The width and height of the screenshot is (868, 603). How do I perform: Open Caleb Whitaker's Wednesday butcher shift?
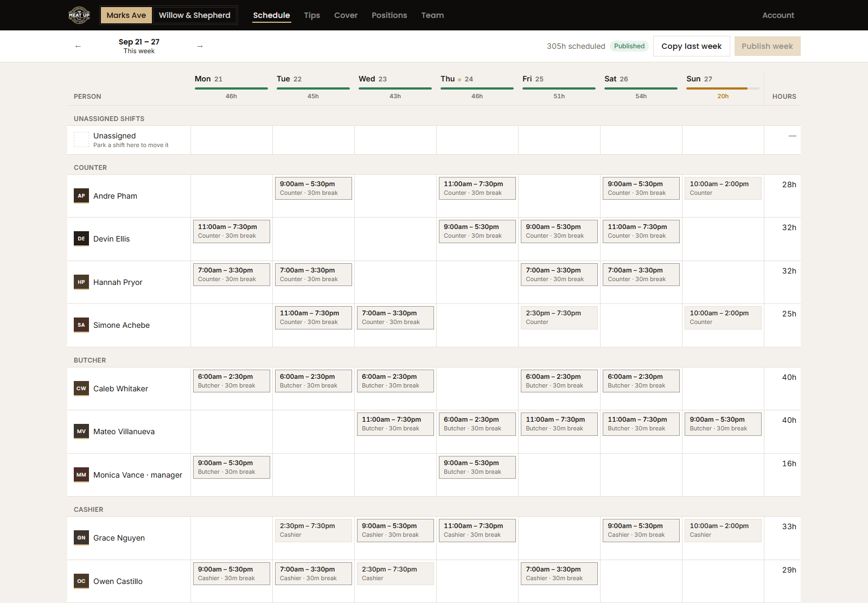(x=395, y=381)
